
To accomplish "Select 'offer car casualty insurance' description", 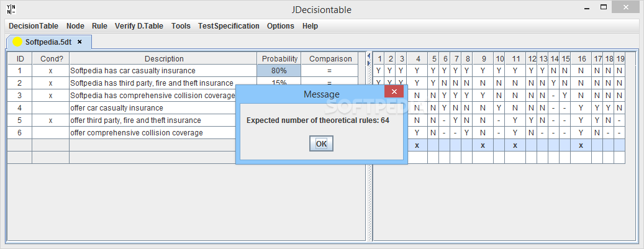I will pyautogui.click(x=153, y=108).
